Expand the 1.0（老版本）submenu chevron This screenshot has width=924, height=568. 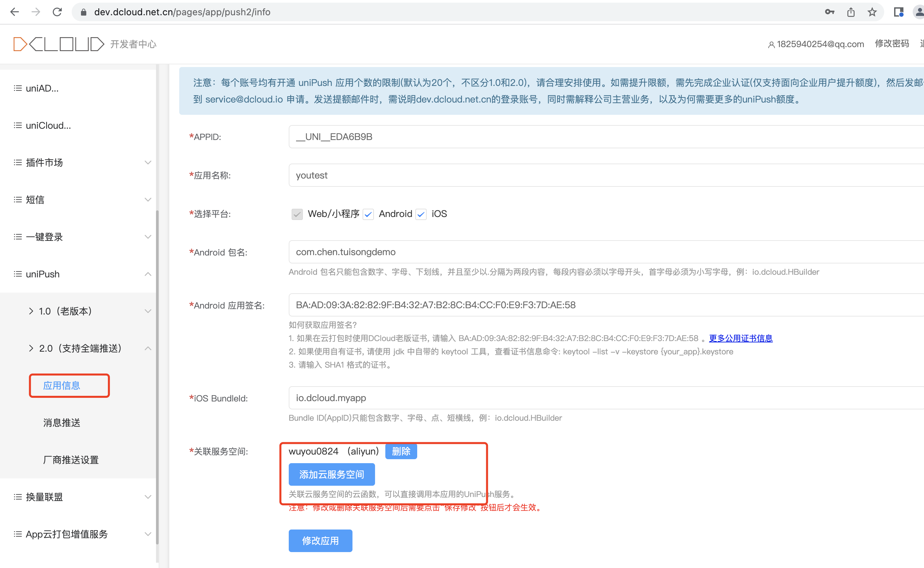coord(148,312)
